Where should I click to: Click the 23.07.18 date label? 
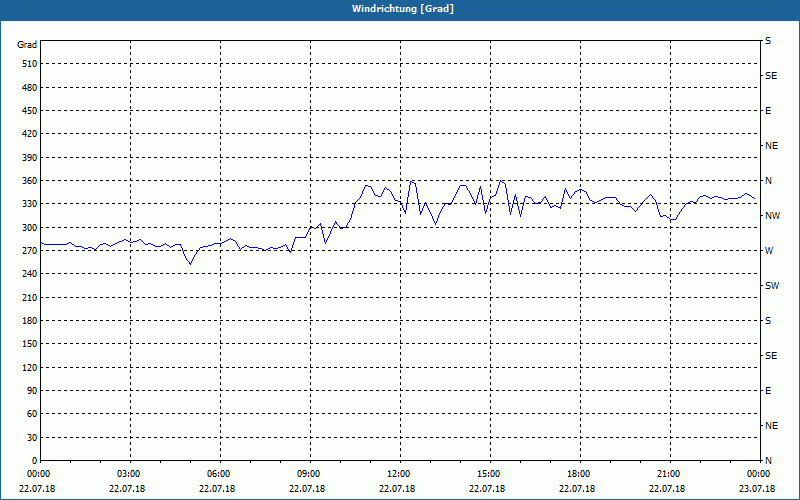(757, 489)
